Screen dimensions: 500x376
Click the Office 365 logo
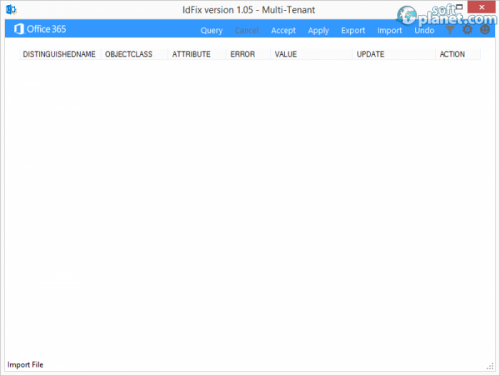tap(40, 29)
